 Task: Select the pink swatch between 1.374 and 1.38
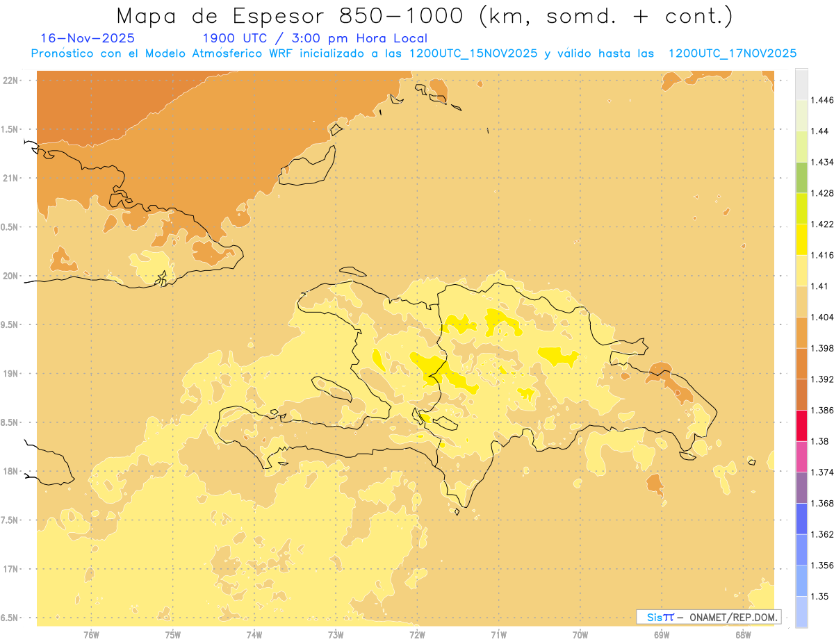tap(801, 456)
